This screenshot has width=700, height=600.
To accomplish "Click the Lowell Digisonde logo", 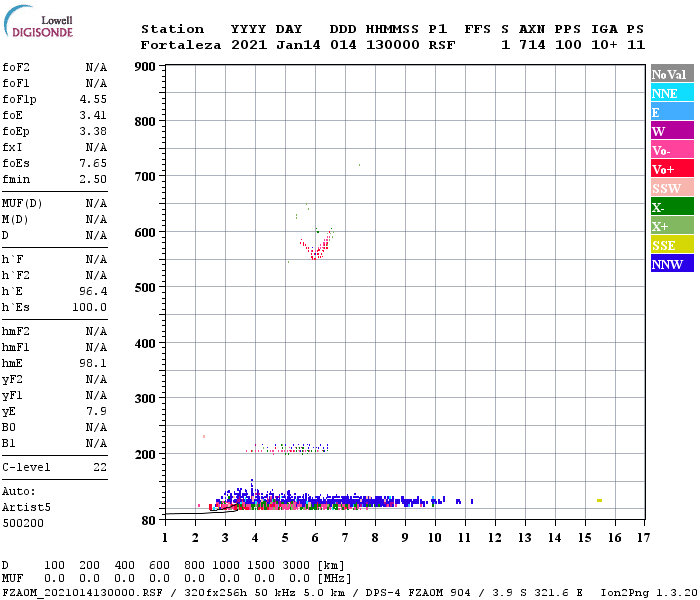I will (x=38, y=21).
